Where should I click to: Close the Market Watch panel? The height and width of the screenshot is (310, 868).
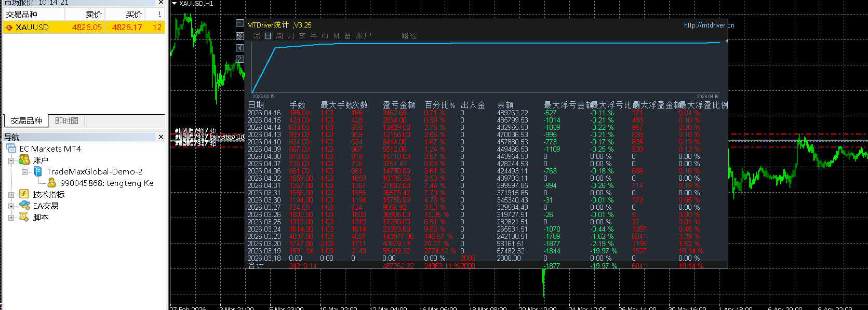tap(162, 3)
